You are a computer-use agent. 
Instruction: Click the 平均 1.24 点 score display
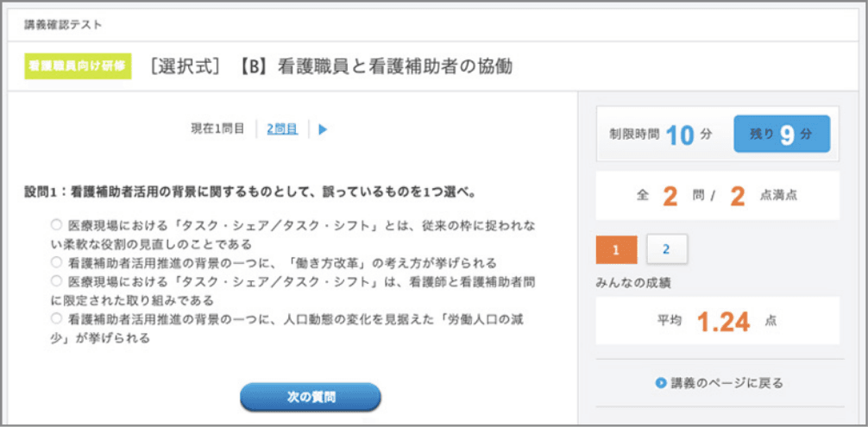pyautogui.click(x=716, y=321)
